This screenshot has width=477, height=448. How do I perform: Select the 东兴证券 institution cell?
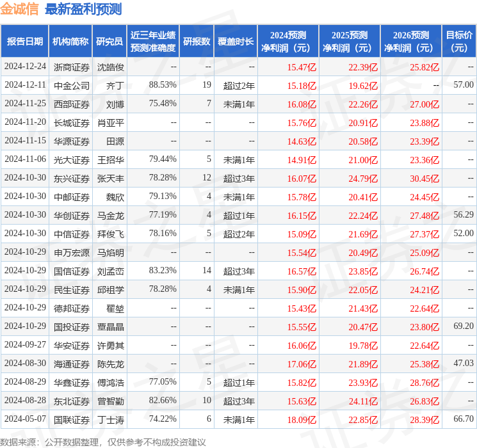[72, 178]
